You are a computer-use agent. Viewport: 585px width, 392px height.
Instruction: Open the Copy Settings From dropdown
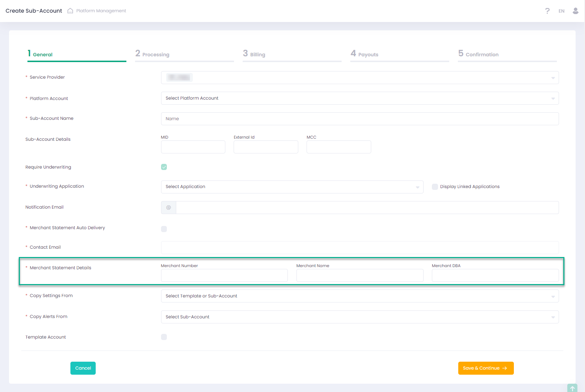(x=360, y=296)
